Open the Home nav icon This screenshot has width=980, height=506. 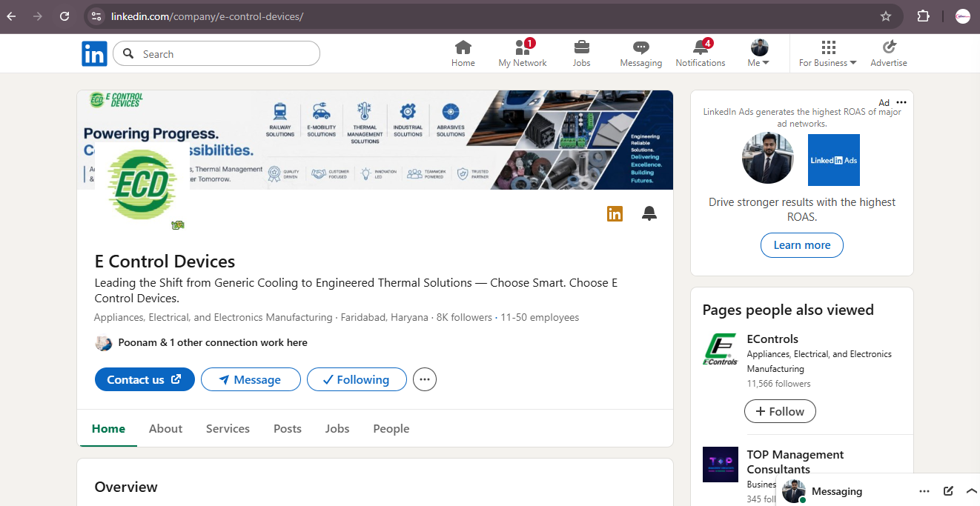point(463,53)
